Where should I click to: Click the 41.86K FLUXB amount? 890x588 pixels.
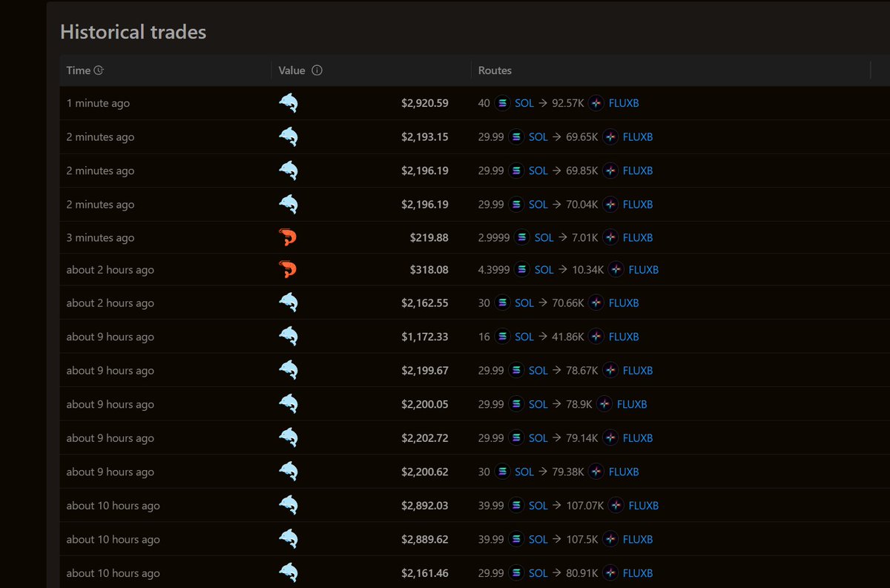tap(568, 336)
